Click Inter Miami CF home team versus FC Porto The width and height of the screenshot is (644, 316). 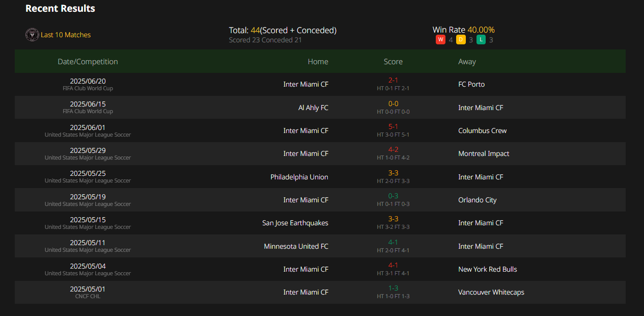tap(306, 84)
